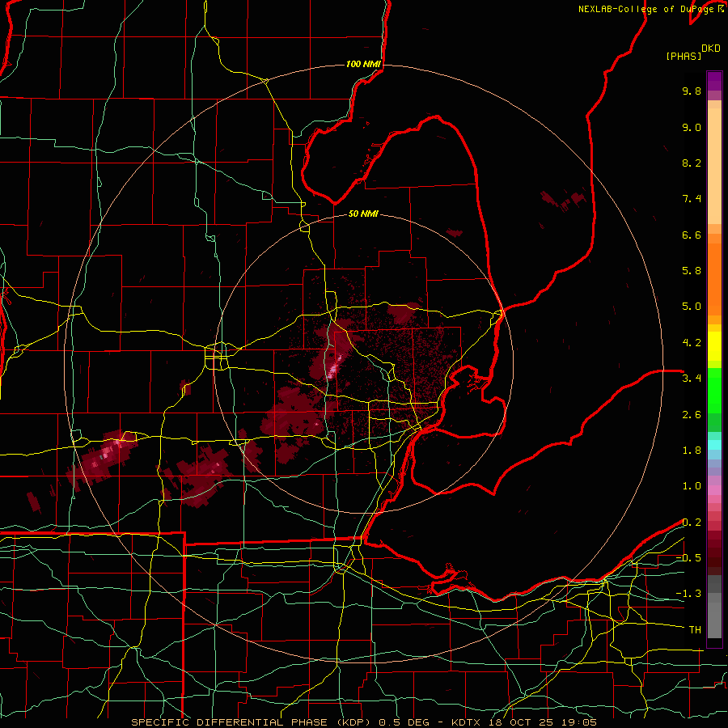Screen dimensions: 728x728
Task: Click the "8.2" scale value
Action: (x=692, y=163)
